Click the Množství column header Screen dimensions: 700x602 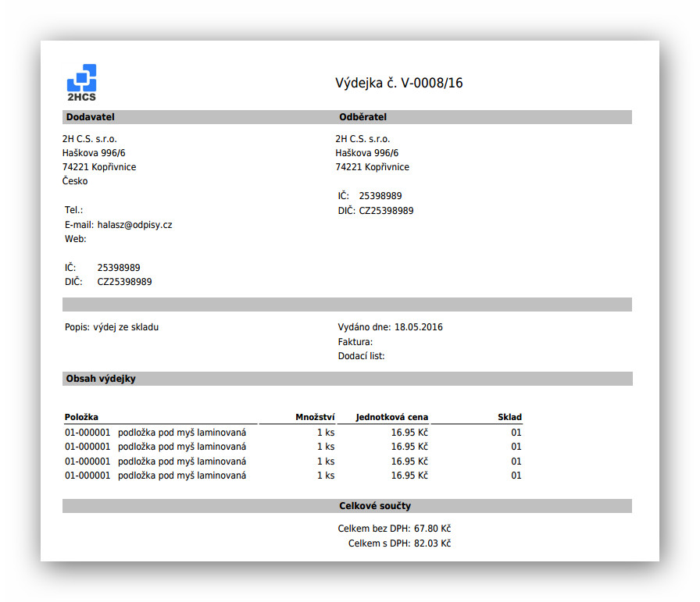pos(315,417)
